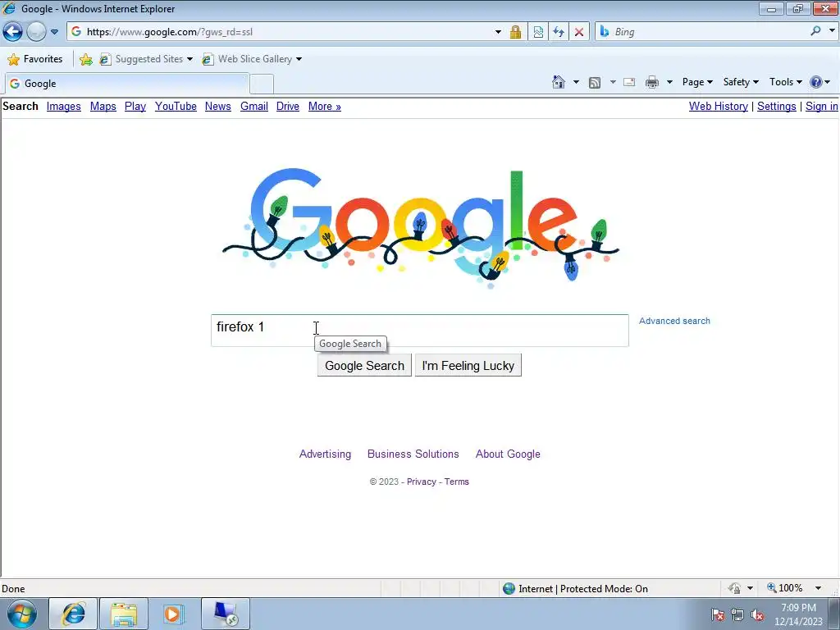This screenshot has width=840, height=630.
Task: Click the 100% zoom level button
Action: coord(784,588)
